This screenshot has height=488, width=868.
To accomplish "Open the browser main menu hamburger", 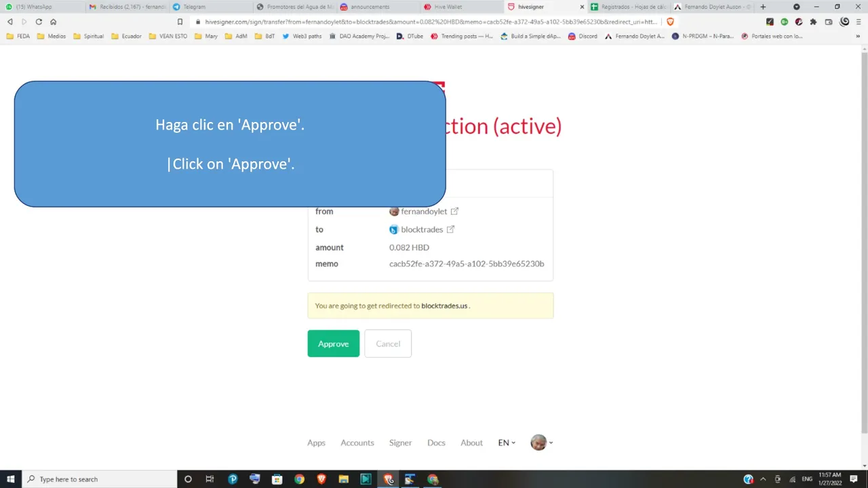I will pos(859,22).
